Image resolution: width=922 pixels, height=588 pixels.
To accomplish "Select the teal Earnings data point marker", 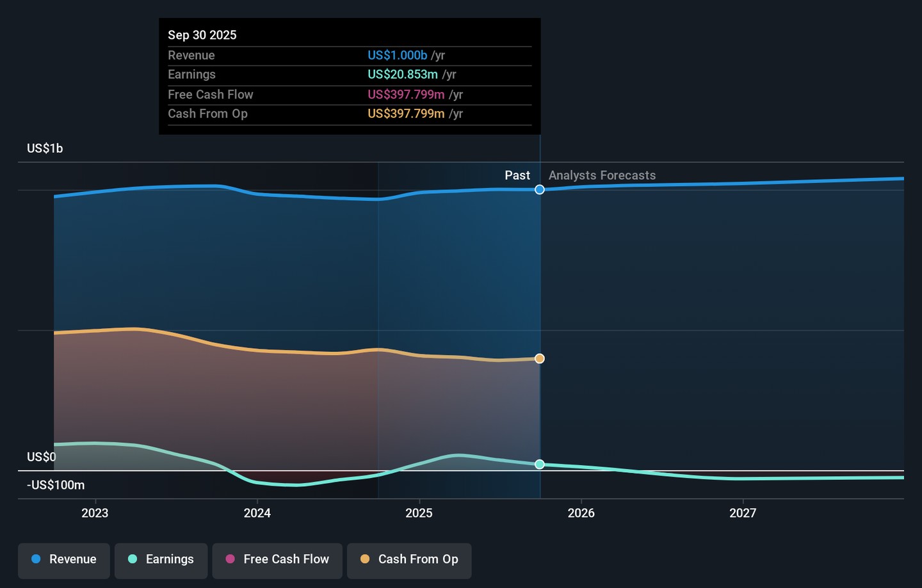I will tap(540, 465).
